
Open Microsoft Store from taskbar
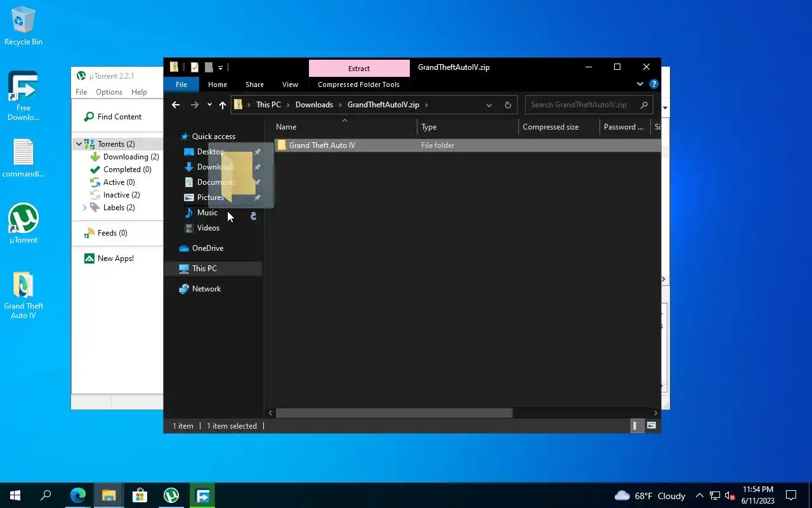point(140,495)
